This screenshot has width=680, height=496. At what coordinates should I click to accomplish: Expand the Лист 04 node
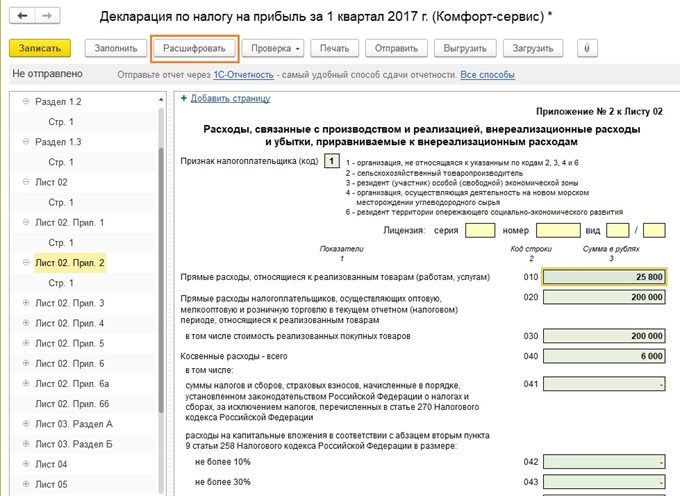tap(26, 464)
